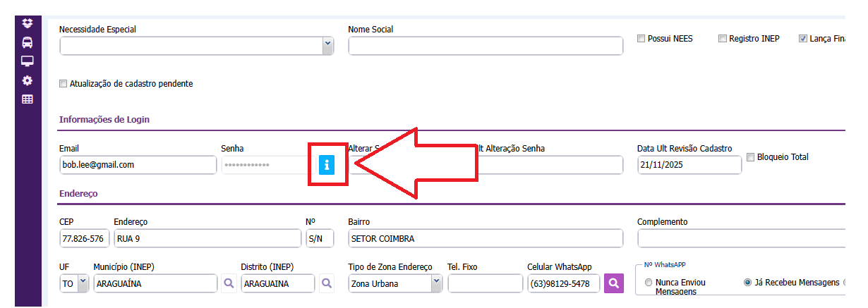The width and height of the screenshot is (868, 308).
Task: Enable the Bloqueio Total checkbox
Action: click(751, 157)
